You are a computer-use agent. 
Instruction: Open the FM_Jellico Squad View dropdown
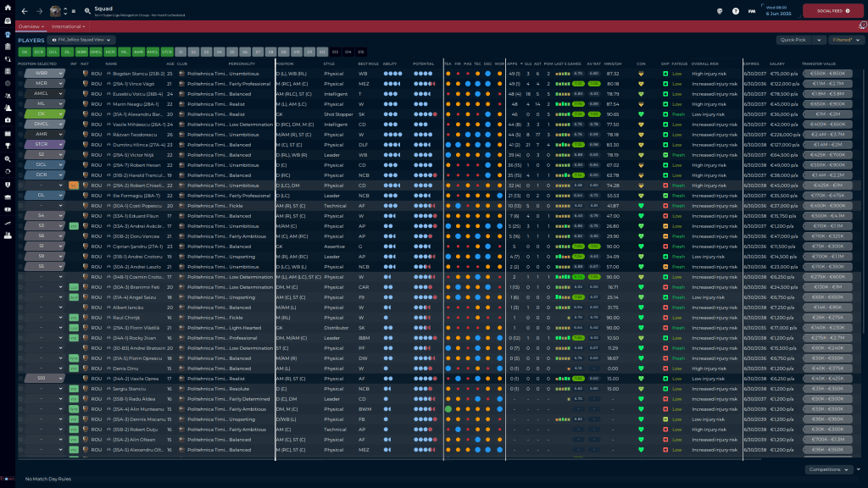(x=81, y=40)
